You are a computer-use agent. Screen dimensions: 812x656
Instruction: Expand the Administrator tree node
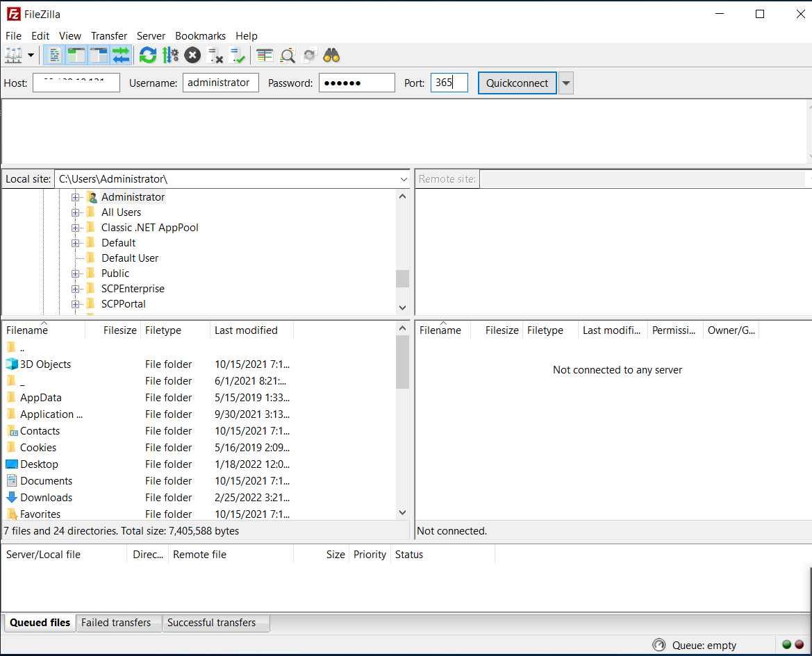75,197
